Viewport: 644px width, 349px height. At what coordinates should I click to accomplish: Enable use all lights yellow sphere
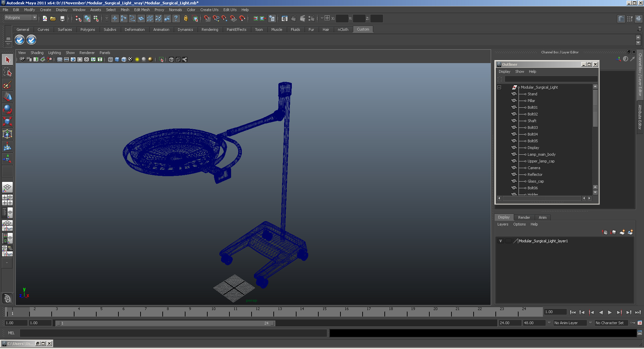[x=137, y=59]
